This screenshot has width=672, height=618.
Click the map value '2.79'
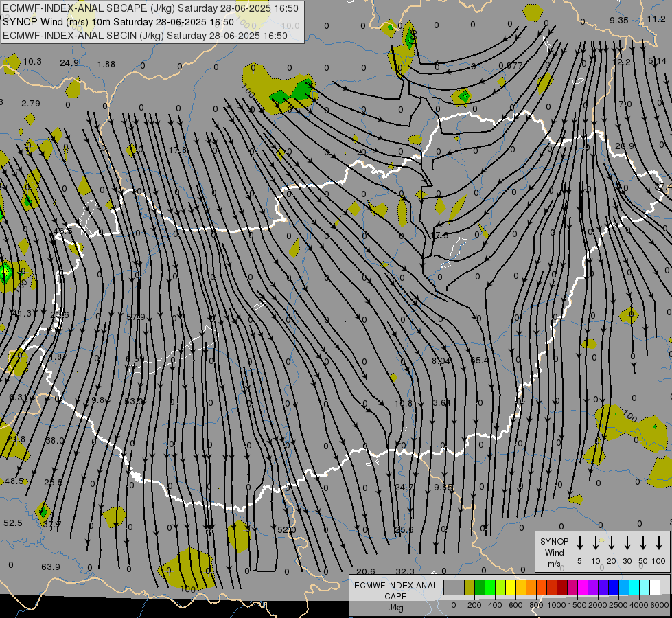[x=30, y=104]
